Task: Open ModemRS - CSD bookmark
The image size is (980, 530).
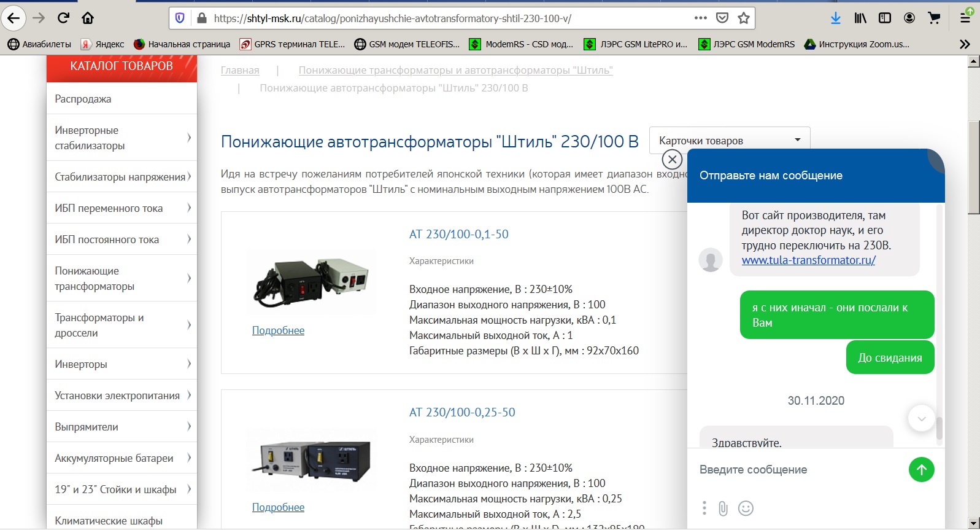Action: click(x=521, y=44)
